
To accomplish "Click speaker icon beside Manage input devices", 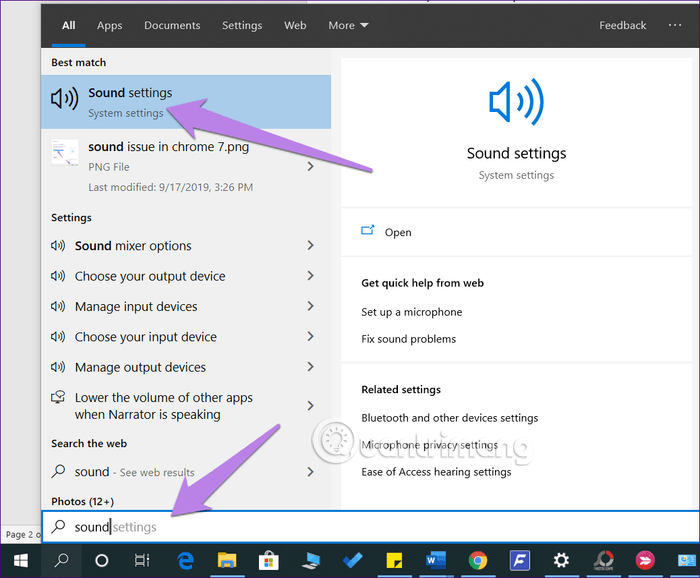I will [x=58, y=306].
